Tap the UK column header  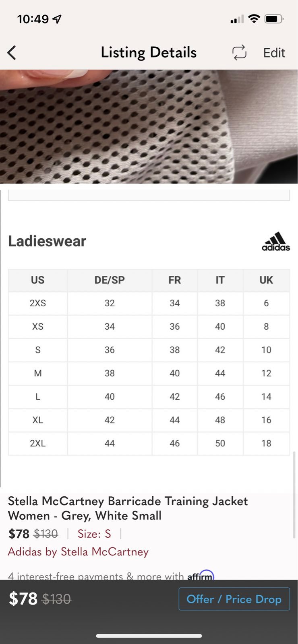266,280
